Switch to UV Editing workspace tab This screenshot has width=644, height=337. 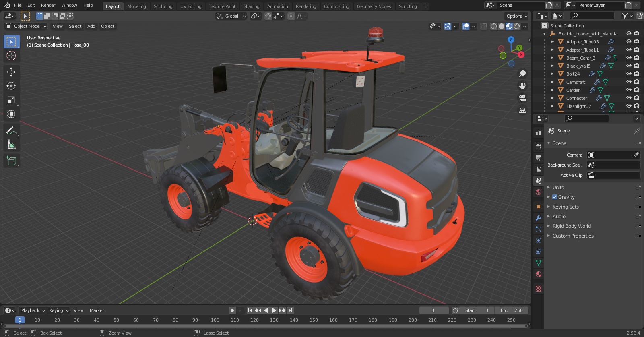pos(191,6)
